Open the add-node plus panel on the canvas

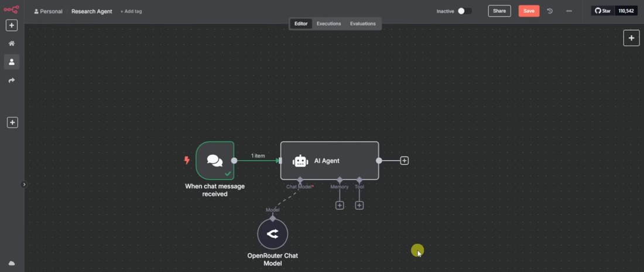click(x=631, y=38)
